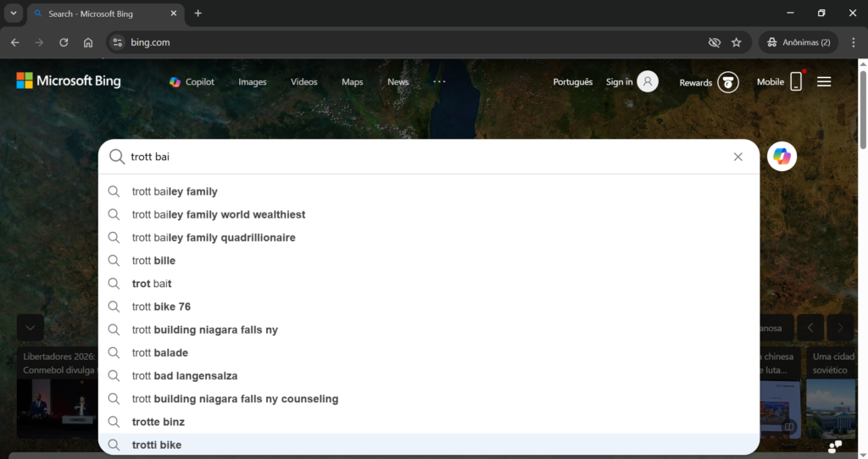Open the 'Uma cidade soviético' news card
The height and width of the screenshot is (459, 868).
point(831,393)
